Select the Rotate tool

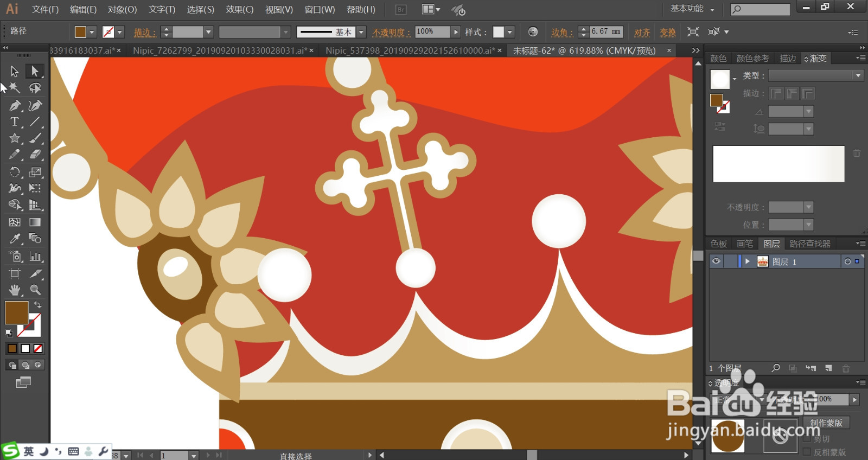(x=15, y=172)
